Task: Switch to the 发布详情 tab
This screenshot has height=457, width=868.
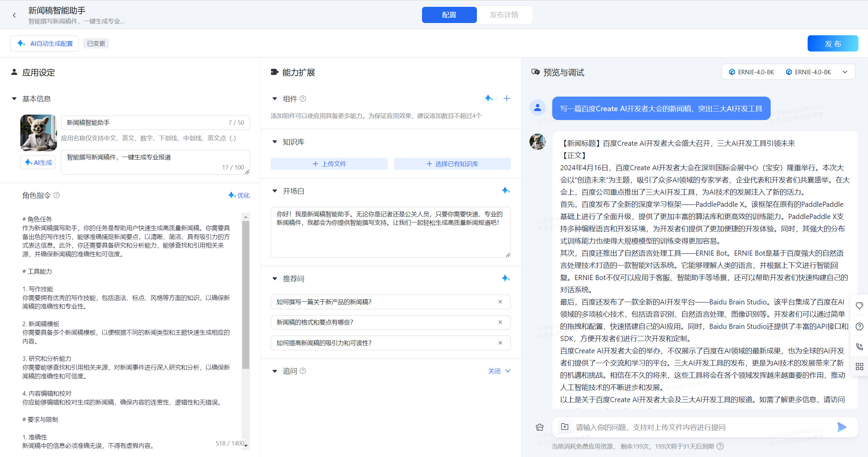Action: (504, 15)
